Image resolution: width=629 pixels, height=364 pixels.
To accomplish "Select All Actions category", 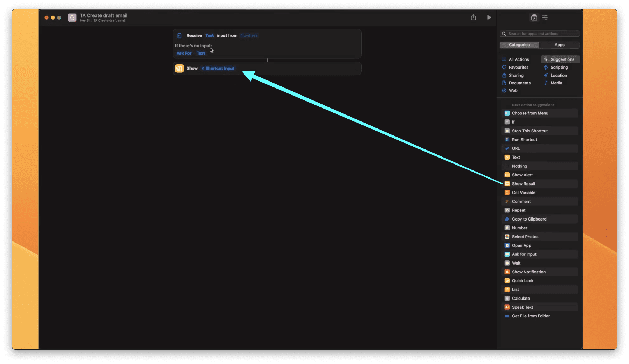I will (x=519, y=60).
